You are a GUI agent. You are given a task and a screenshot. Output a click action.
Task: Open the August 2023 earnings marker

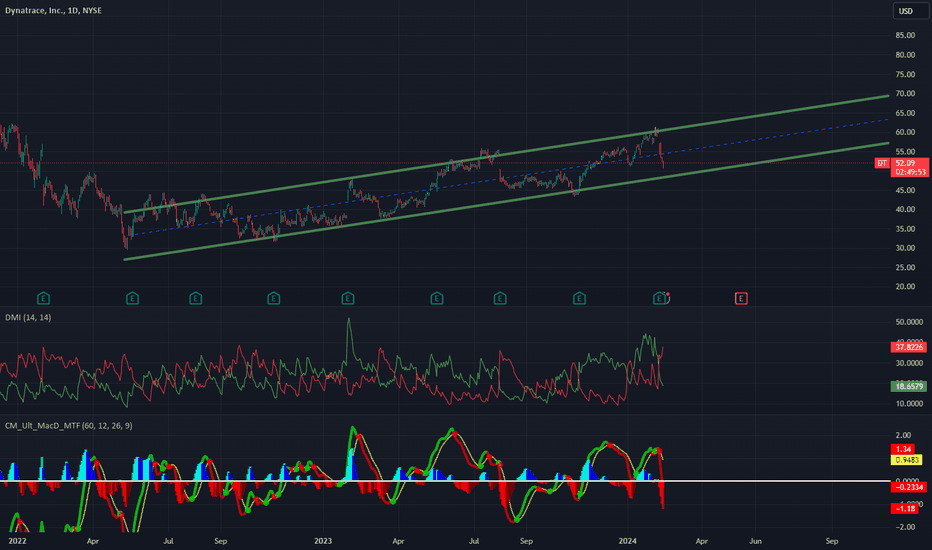[x=500, y=298]
